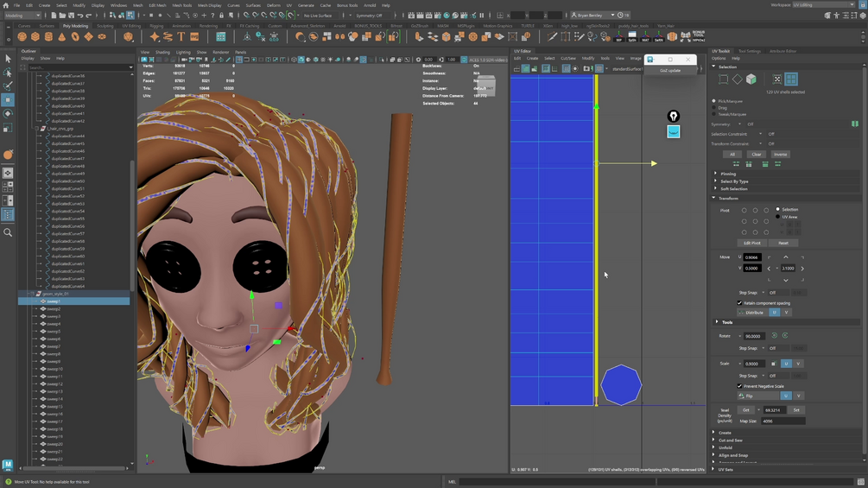Disable the Prevent Negative Scale checkbox
Image resolution: width=868 pixels, height=488 pixels.
[x=740, y=386]
